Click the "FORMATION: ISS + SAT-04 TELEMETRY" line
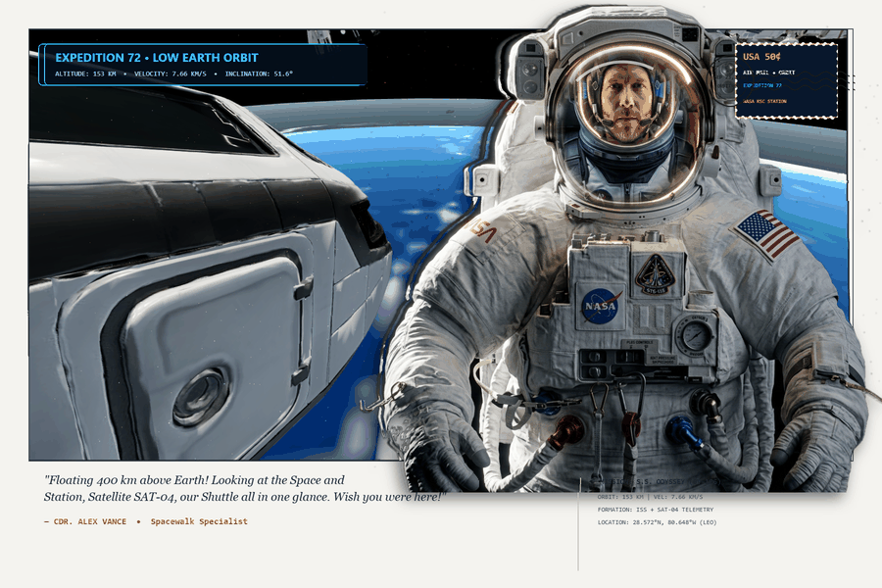882x588 pixels. [656, 510]
